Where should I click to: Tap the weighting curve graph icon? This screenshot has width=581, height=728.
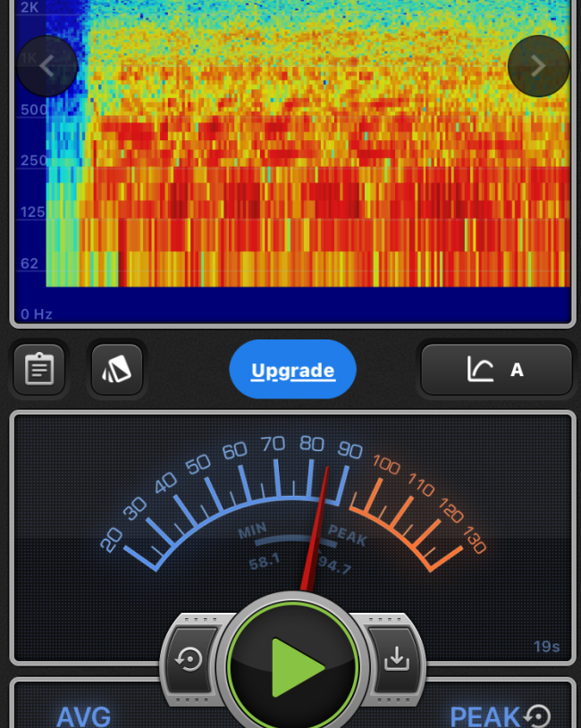[x=480, y=369]
